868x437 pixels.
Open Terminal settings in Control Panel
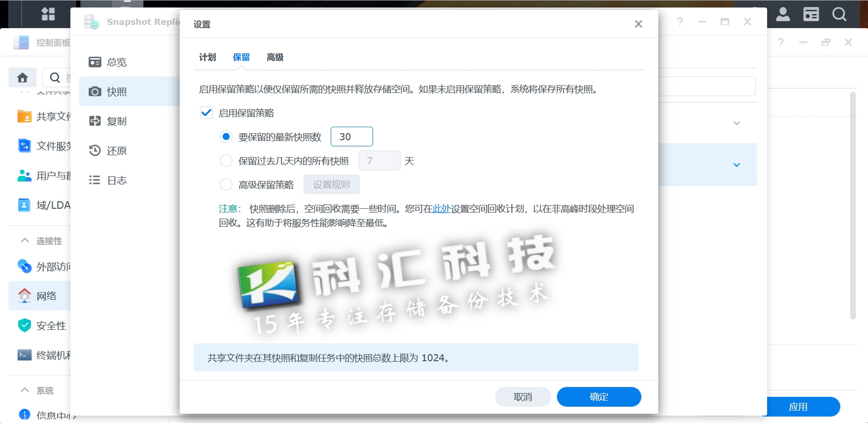click(43, 355)
